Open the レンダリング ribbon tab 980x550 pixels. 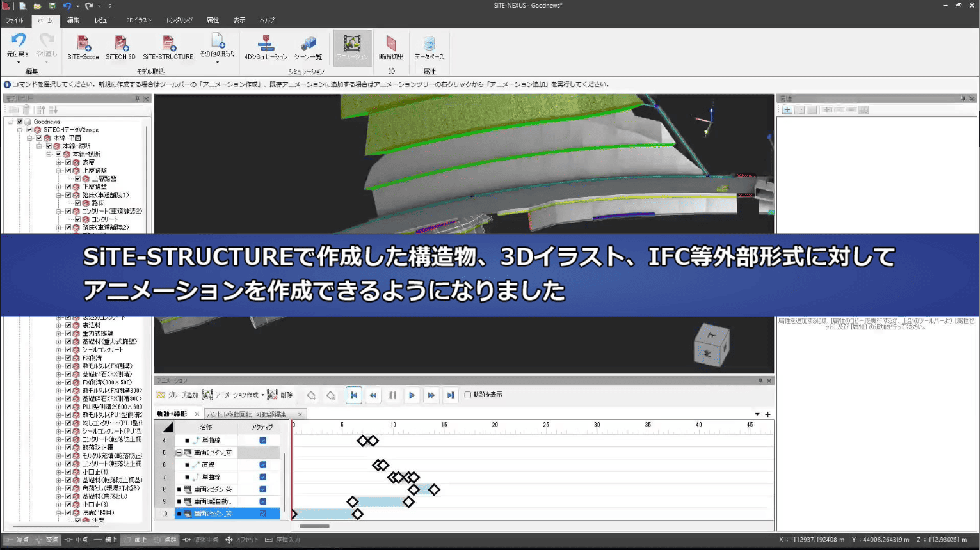tap(179, 20)
